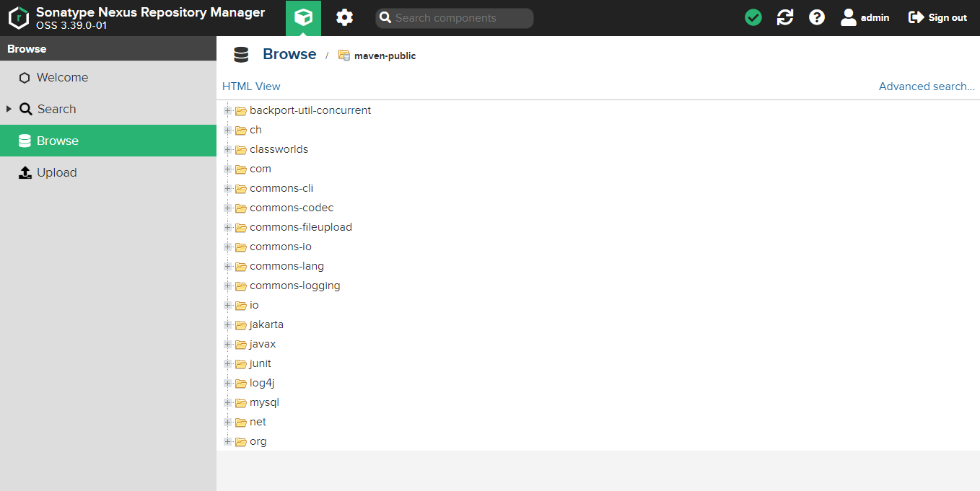Expand the com folder node
Image resolution: width=980 pixels, height=491 pixels.
click(x=228, y=169)
